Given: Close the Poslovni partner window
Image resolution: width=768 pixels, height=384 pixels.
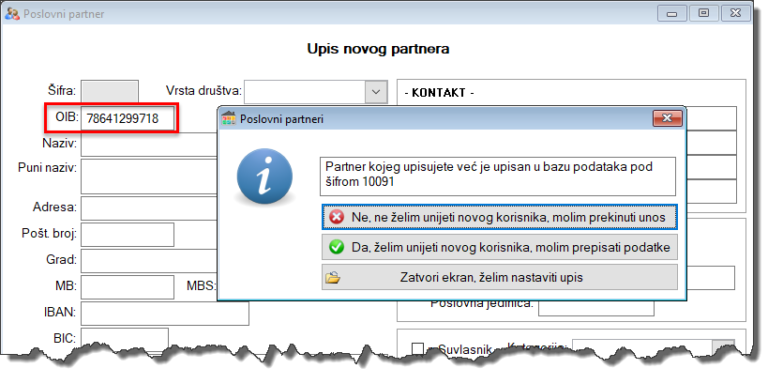Looking at the screenshot, I should coord(736,13).
